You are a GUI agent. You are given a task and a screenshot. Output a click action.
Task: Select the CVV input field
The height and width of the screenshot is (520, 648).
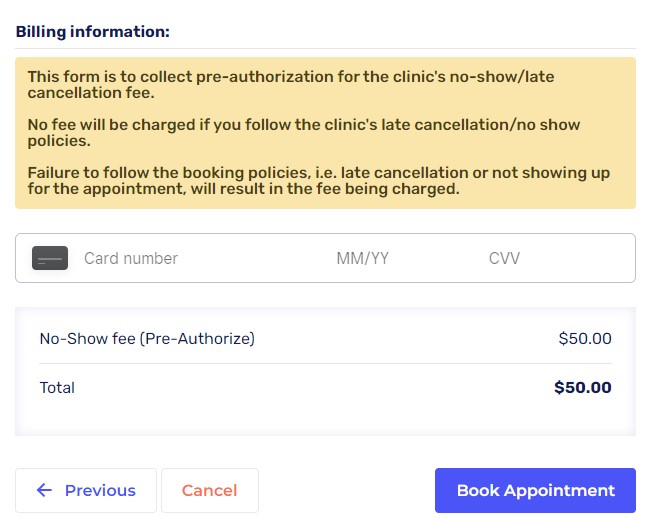[540, 258]
